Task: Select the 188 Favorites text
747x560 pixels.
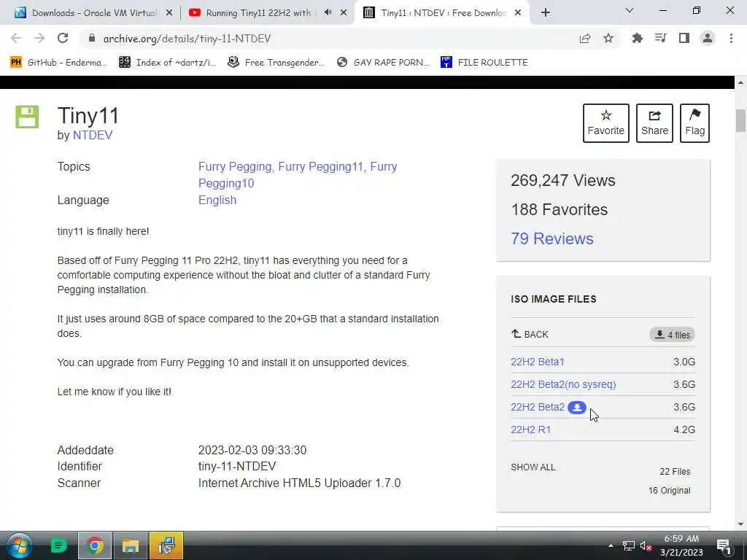Action: [560, 209]
